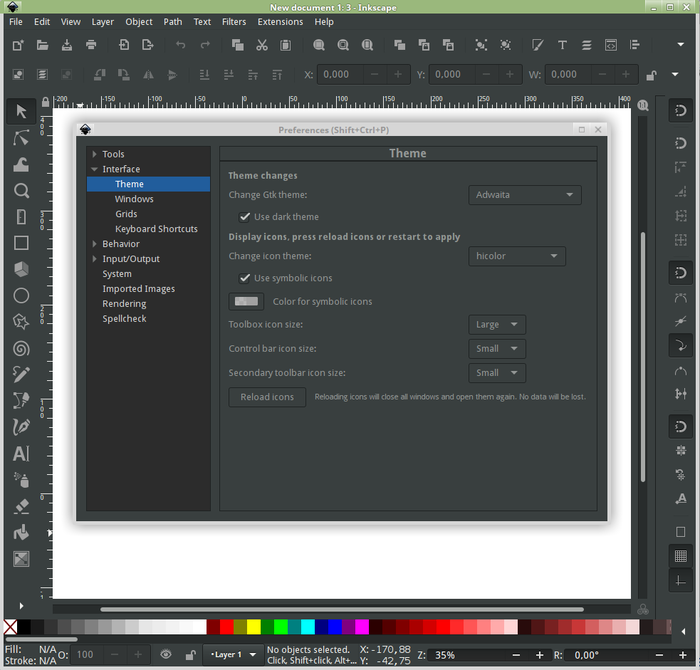The height and width of the screenshot is (670, 700).
Task: Select the Node edit tool
Action: coord(21,138)
